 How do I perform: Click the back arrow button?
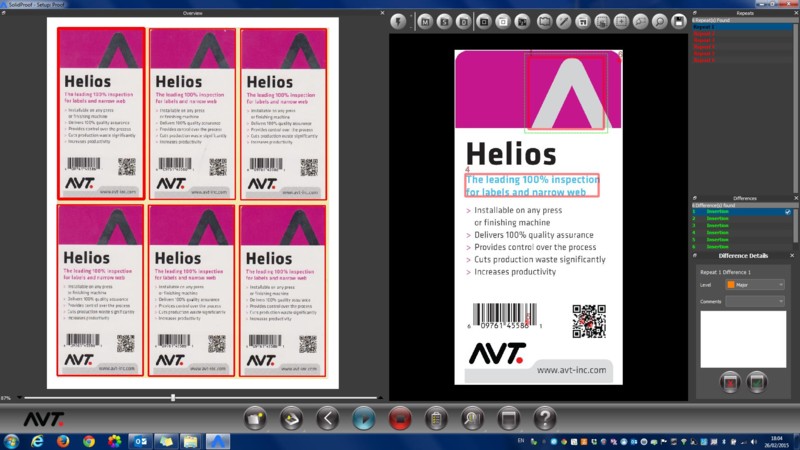pyautogui.click(x=328, y=419)
